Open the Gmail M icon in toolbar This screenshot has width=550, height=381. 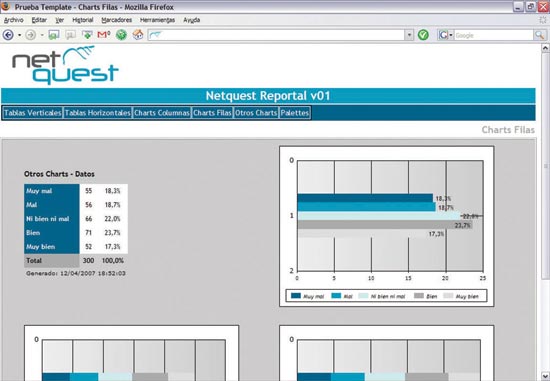(x=103, y=34)
